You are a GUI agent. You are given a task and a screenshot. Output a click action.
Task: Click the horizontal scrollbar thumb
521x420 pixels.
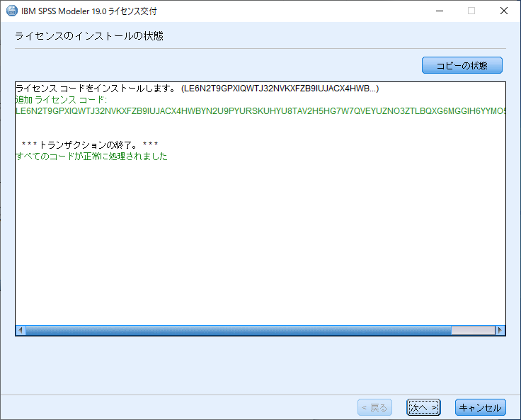(x=239, y=330)
